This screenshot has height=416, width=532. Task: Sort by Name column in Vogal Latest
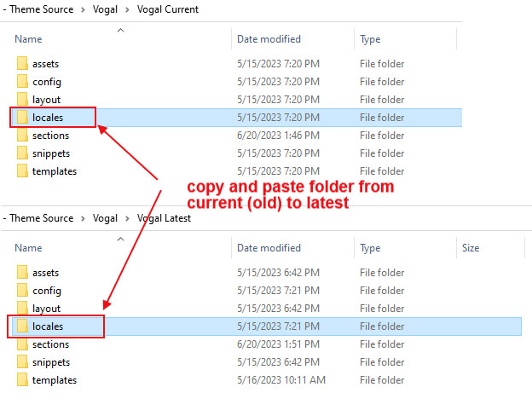tap(28, 248)
